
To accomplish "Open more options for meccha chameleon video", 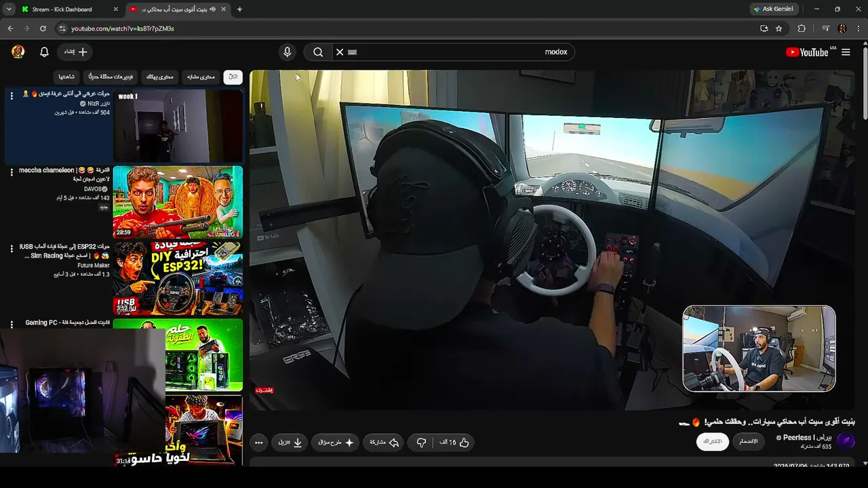I will pyautogui.click(x=12, y=172).
